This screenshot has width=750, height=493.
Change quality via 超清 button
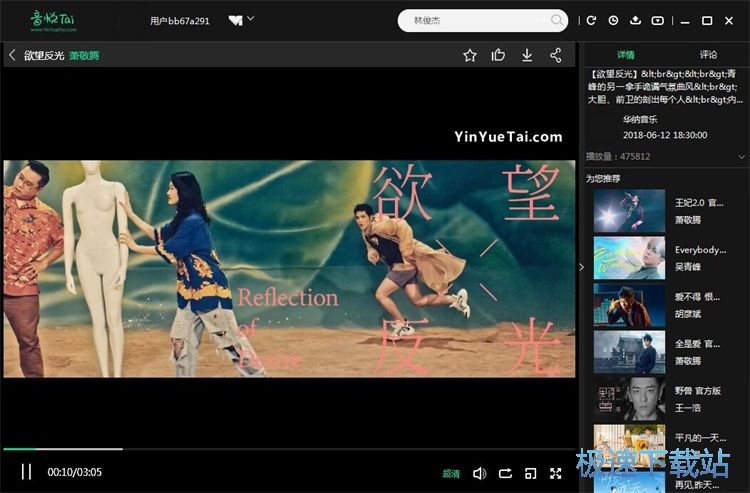click(451, 473)
